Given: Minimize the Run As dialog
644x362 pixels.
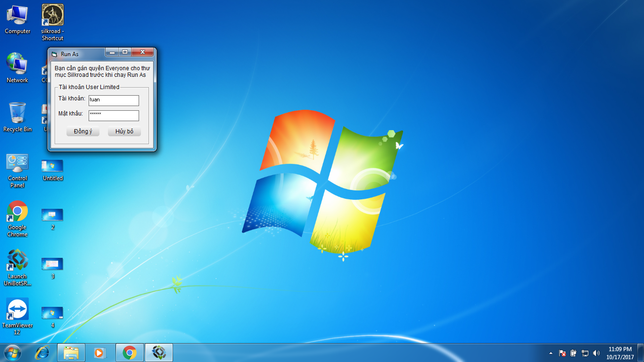Looking at the screenshot, I should (x=112, y=52).
